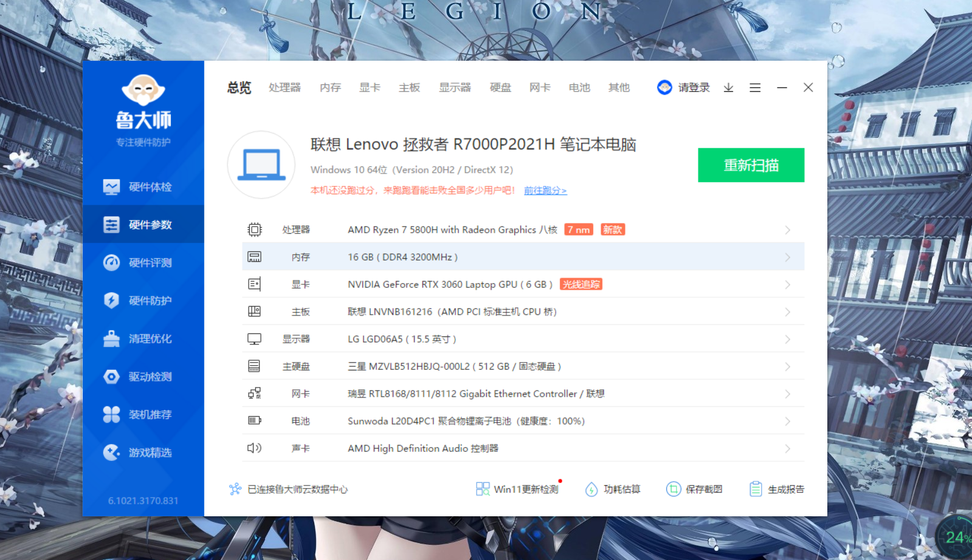Click the 光线追踪 badge
Screen dimensions: 972x560
[x=581, y=284]
